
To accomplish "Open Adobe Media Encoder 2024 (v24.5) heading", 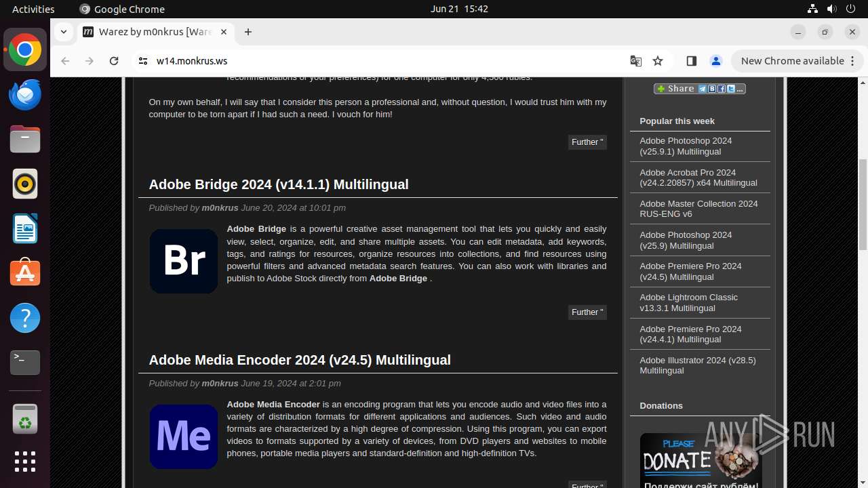I will (x=300, y=360).
